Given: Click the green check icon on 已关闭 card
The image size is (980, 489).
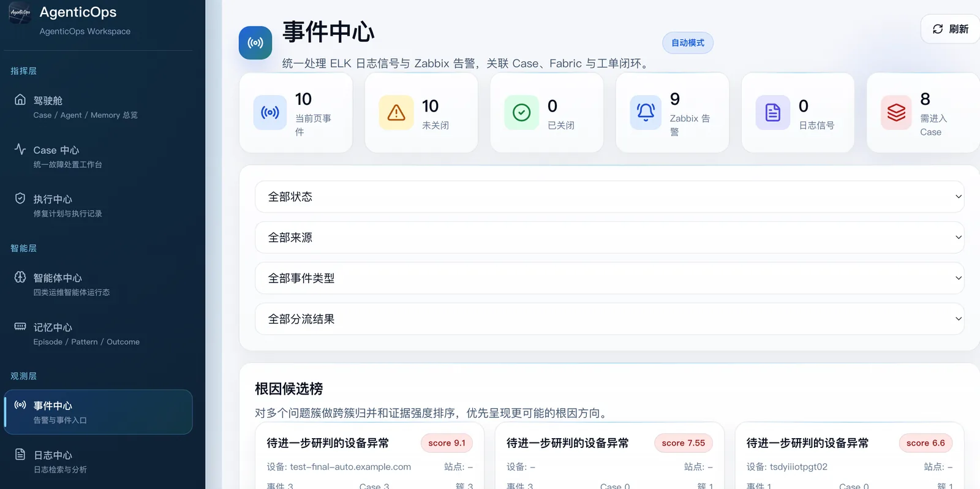Looking at the screenshot, I should (x=521, y=113).
